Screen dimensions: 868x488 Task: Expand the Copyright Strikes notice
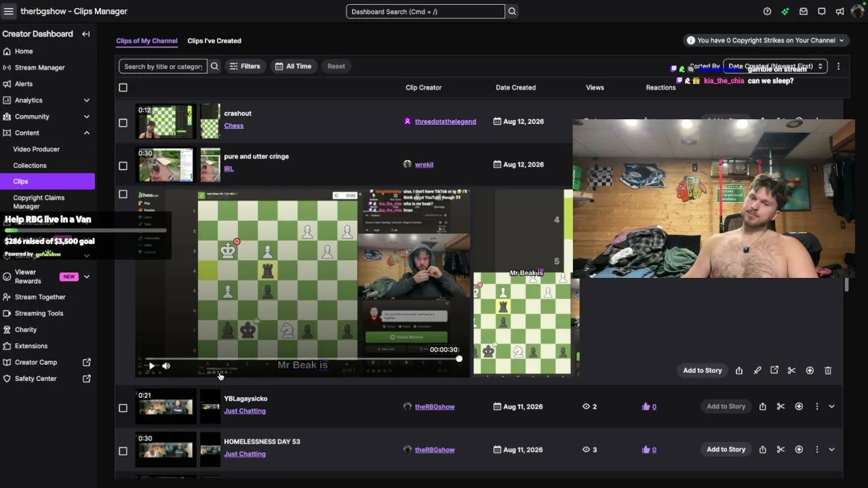[x=765, y=41]
